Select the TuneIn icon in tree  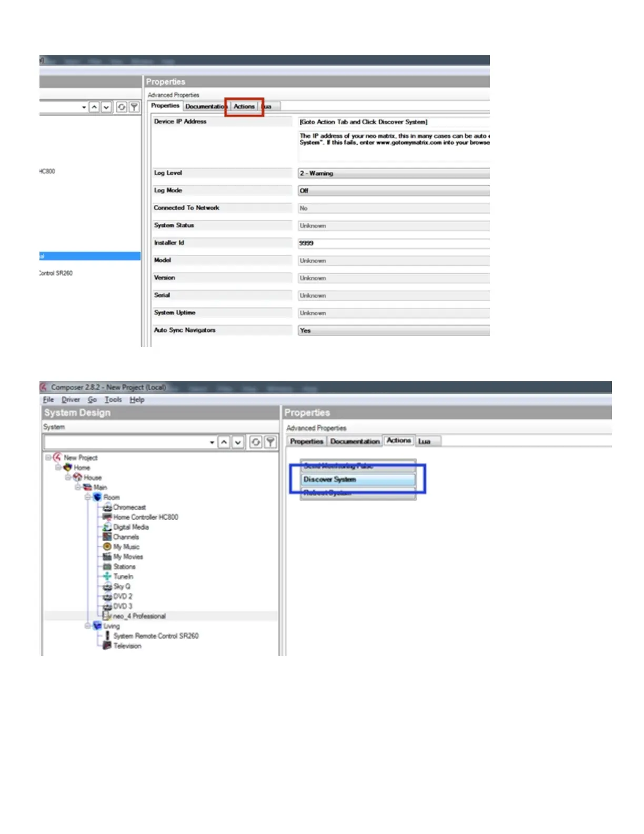(x=107, y=577)
